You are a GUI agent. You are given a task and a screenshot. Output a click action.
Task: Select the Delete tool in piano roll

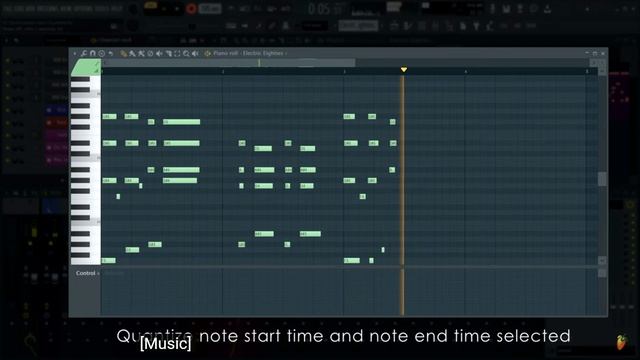(150, 53)
